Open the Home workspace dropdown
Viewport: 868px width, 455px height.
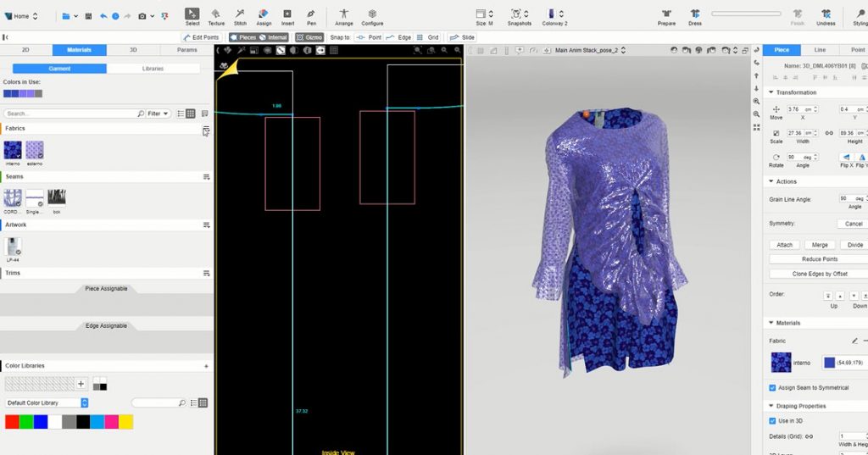21,16
